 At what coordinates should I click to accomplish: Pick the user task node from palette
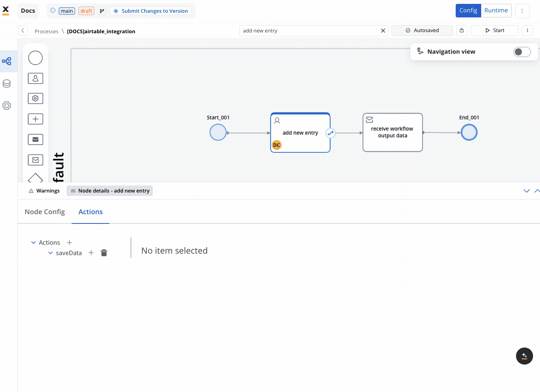(x=36, y=78)
